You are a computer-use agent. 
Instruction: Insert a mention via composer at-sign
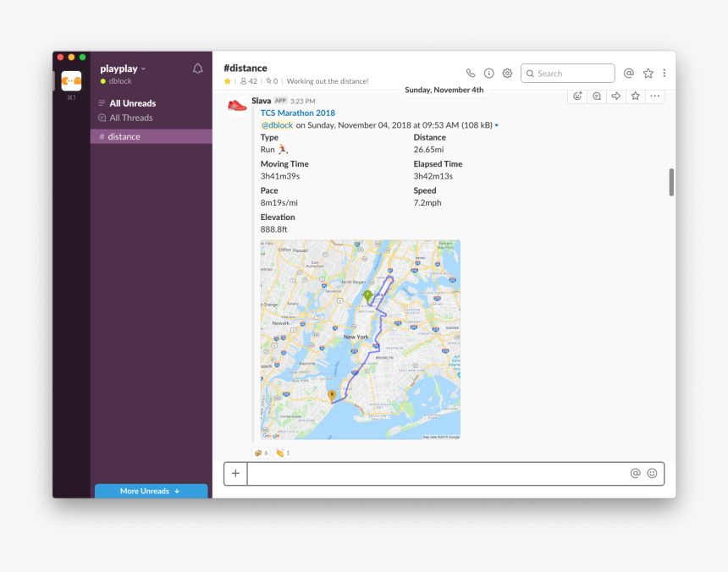pyautogui.click(x=635, y=473)
